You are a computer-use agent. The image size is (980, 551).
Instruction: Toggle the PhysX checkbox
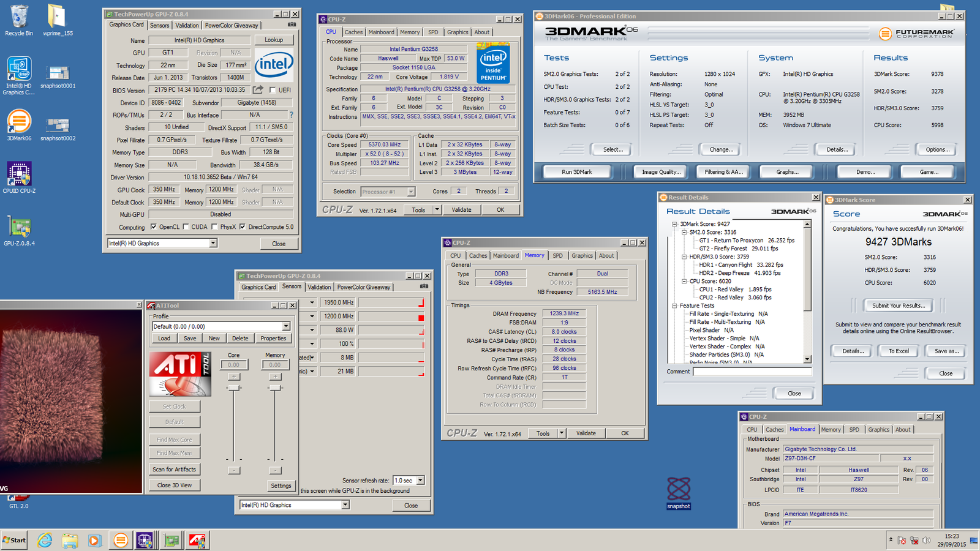(214, 227)
